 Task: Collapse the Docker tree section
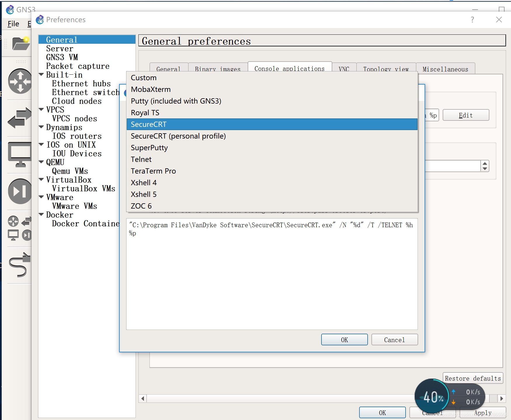(x=41, y=215)
